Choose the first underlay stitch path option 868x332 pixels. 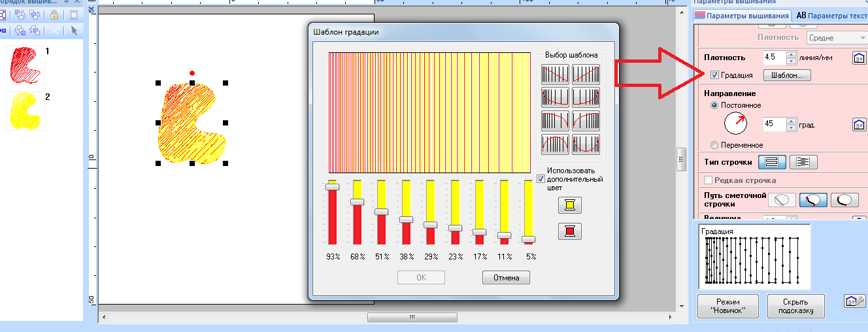782,199
